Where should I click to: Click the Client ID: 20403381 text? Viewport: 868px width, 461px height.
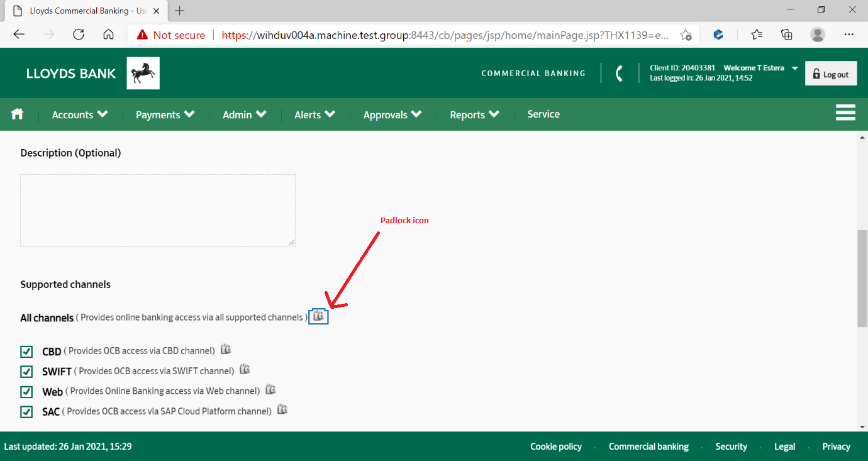682,68
